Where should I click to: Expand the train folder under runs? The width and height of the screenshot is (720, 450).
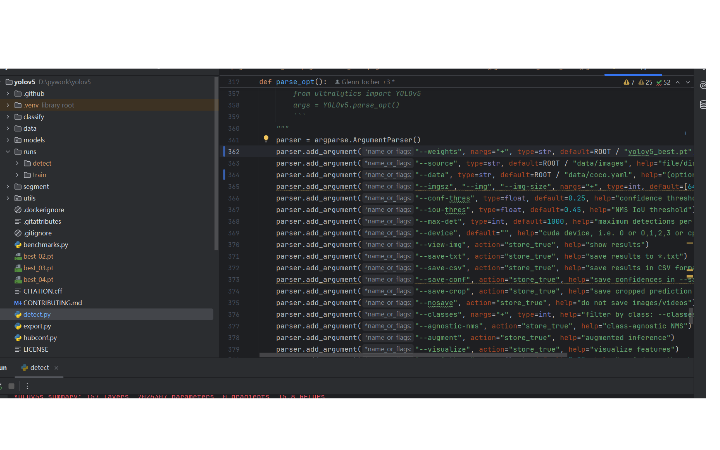pyautogui.click(x=17, y=175)
